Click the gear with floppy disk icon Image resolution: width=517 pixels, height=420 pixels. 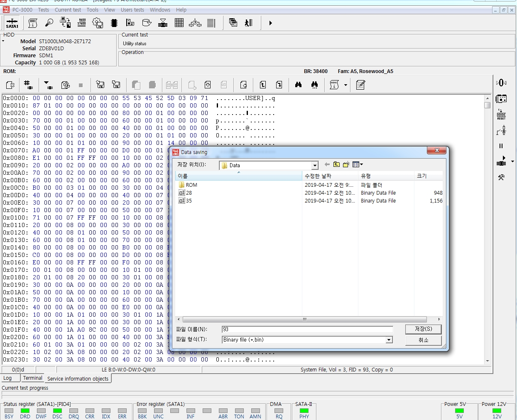[98, 23]
